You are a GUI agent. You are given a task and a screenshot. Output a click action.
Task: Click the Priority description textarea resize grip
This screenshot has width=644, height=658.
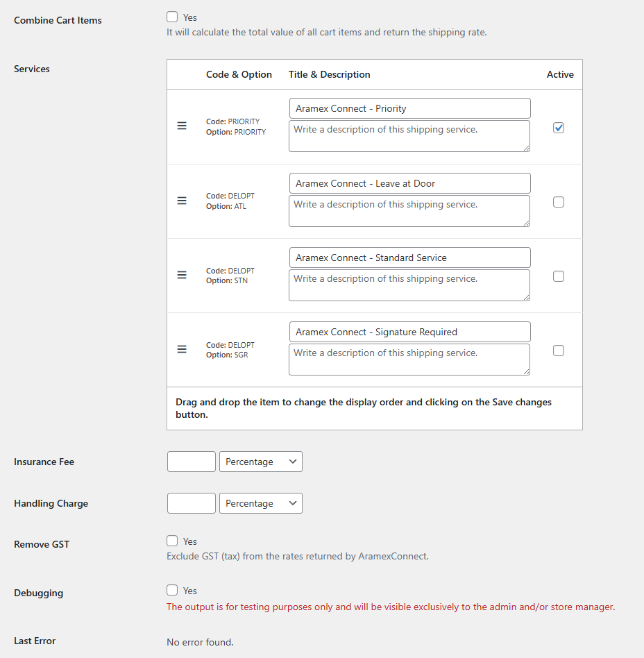point(527,148)
